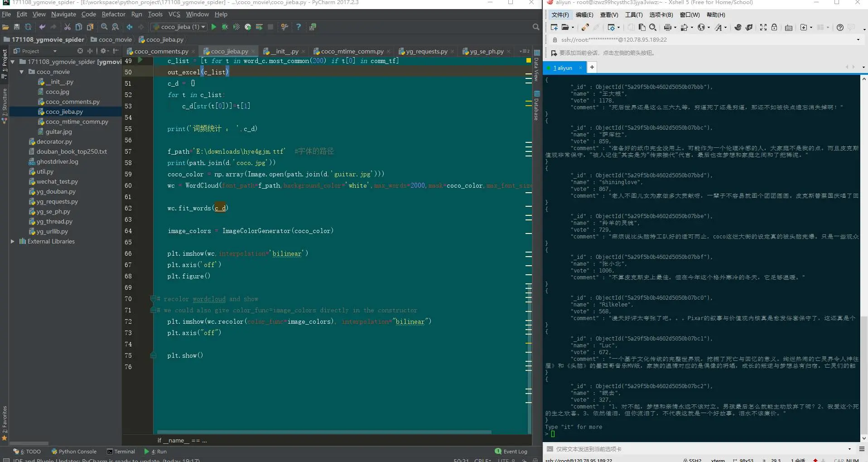Run with coverage icon in PyCharm toolbar

coord(236,27)
